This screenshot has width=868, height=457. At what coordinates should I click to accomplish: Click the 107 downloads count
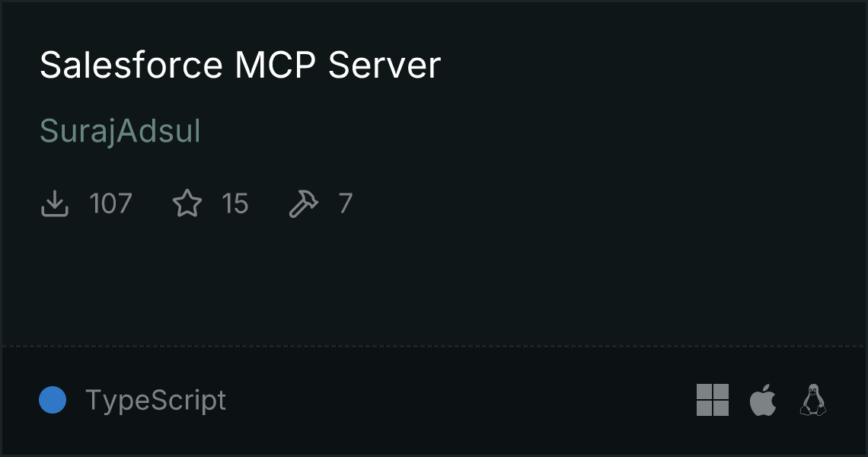point(110,203)
